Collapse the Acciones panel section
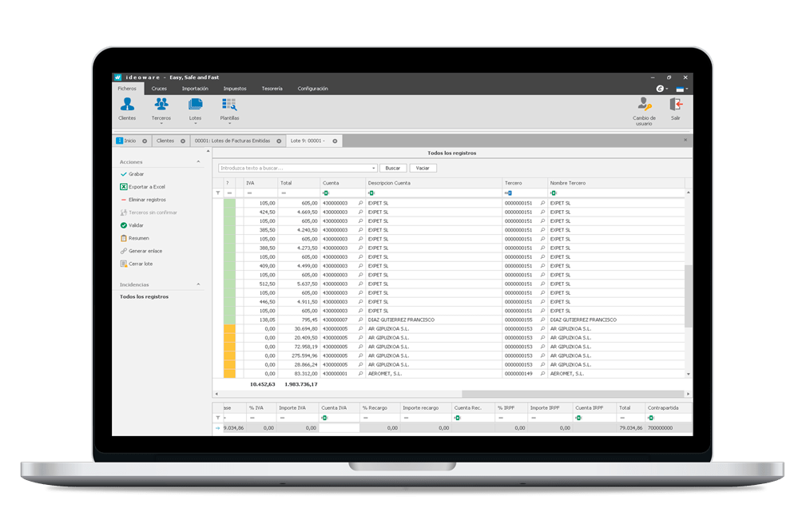This screenshot has height=532, width=810. tap(198, 162)
